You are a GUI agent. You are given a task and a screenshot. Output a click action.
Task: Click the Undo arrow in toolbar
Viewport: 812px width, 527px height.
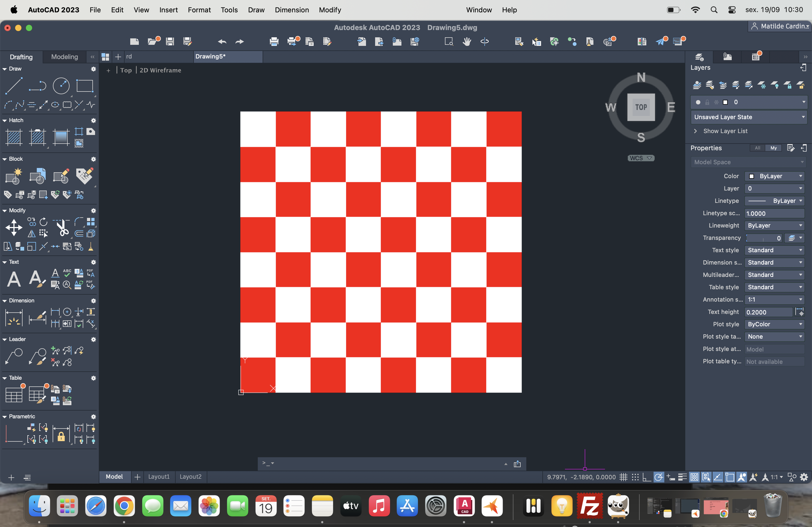(x=222, y=42)
